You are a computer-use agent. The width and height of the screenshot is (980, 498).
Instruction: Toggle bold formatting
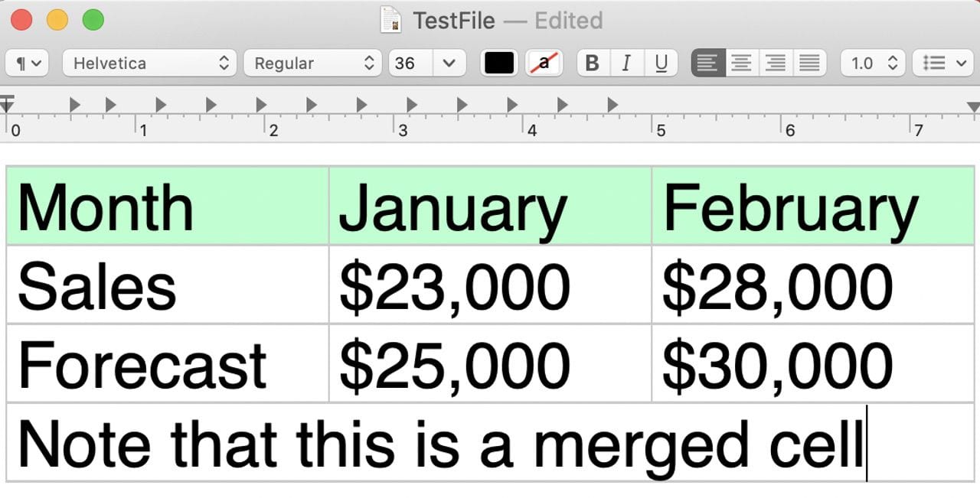[592, 63]
